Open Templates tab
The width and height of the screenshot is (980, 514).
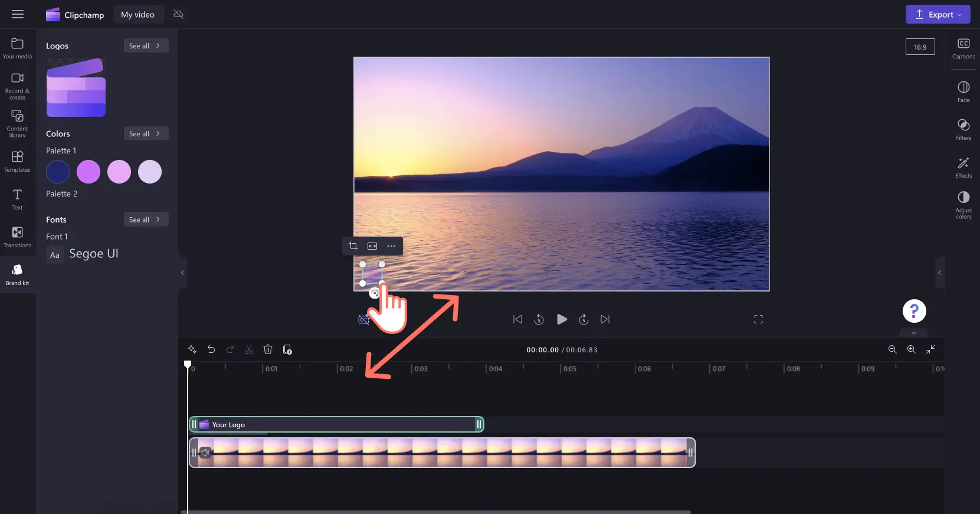tap(18, 161)
